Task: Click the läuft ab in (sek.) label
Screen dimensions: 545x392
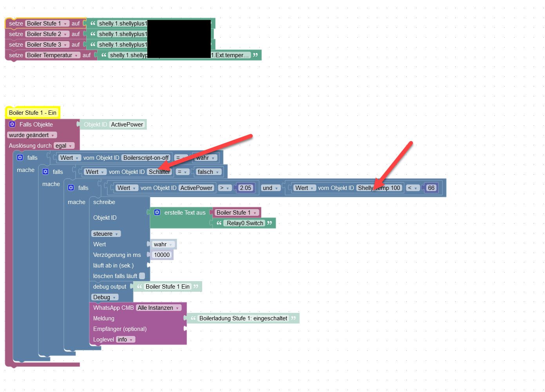Action: pyautogui.click(x=114, y=266)
